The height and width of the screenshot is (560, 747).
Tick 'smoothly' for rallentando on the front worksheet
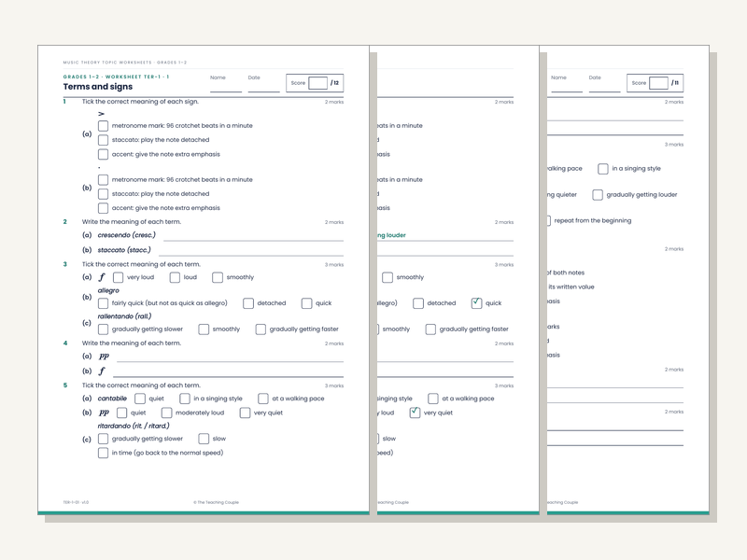(204, 329)
